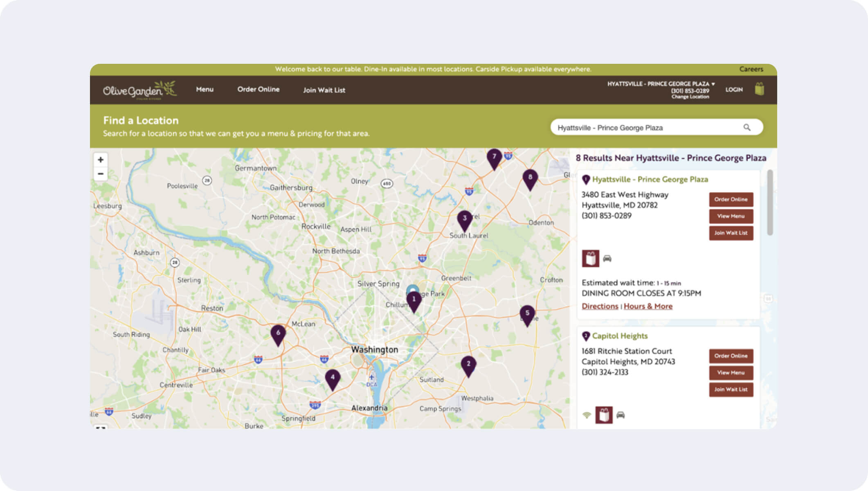Screen dimensions: 868x491
Task: Open the Menu navigation item
Action: pyautogui.click(x=205, y=89)
